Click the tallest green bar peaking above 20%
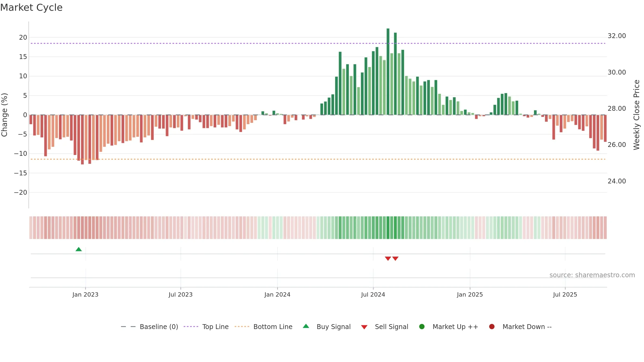644x362 pixels. 388,72
